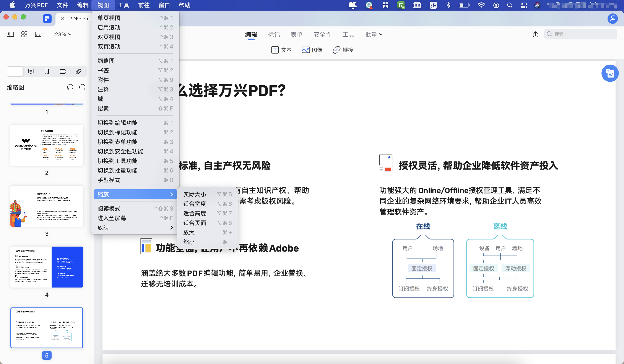Open the 文本 text editing tool
Screen dimensions: 624x364
pos(281,50)
